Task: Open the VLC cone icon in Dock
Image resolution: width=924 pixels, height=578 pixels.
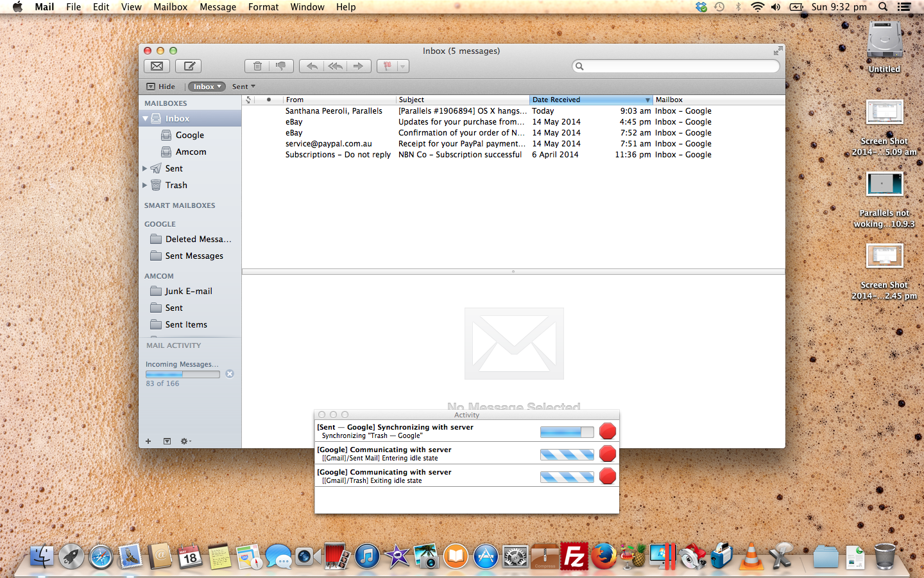Action: click(x=751, y=556)
